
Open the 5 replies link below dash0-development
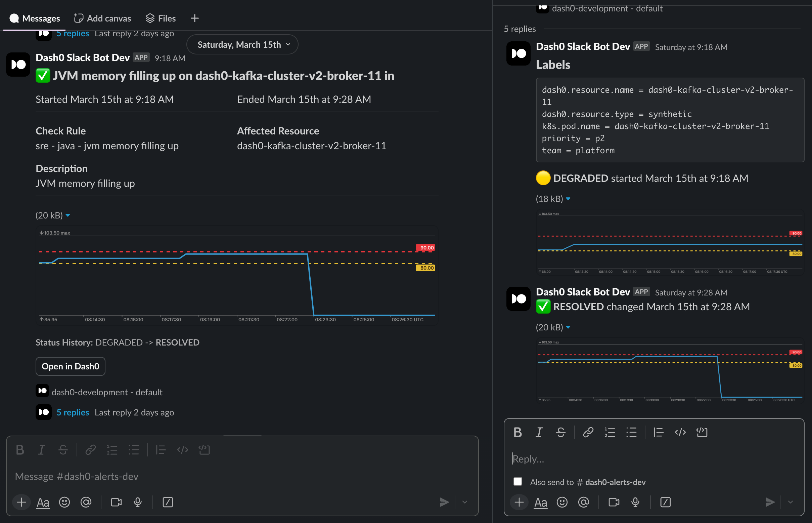73,412
